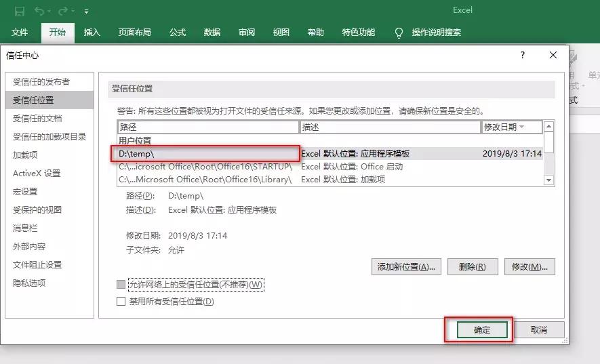Switch to the 视图 ribbon tab
600x364 pixels.
point(281,33)
